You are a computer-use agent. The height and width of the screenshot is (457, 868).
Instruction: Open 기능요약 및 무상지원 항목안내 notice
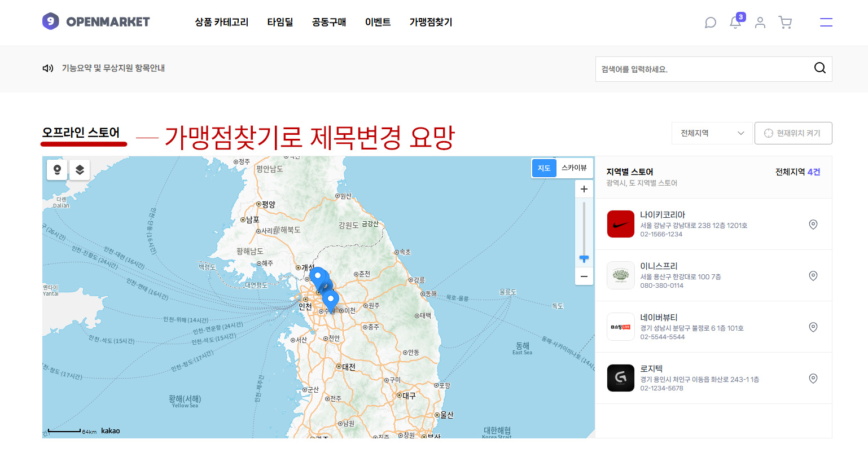[113, 68]
